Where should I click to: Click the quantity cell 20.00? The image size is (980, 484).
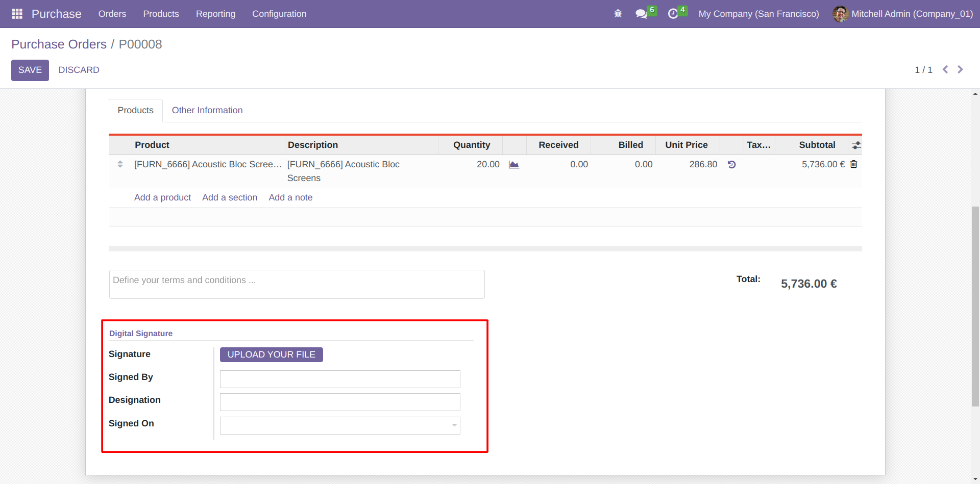pyautogui.click(x=488, y=164)
